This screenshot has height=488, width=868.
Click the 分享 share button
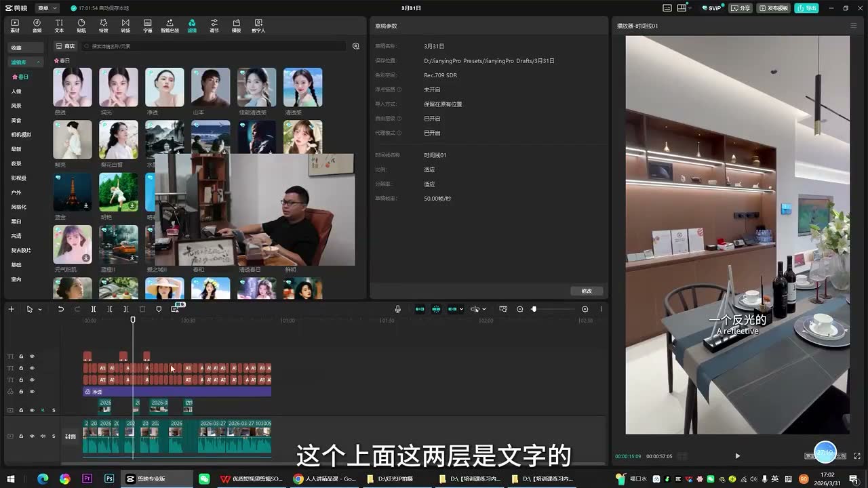(741, 8)
